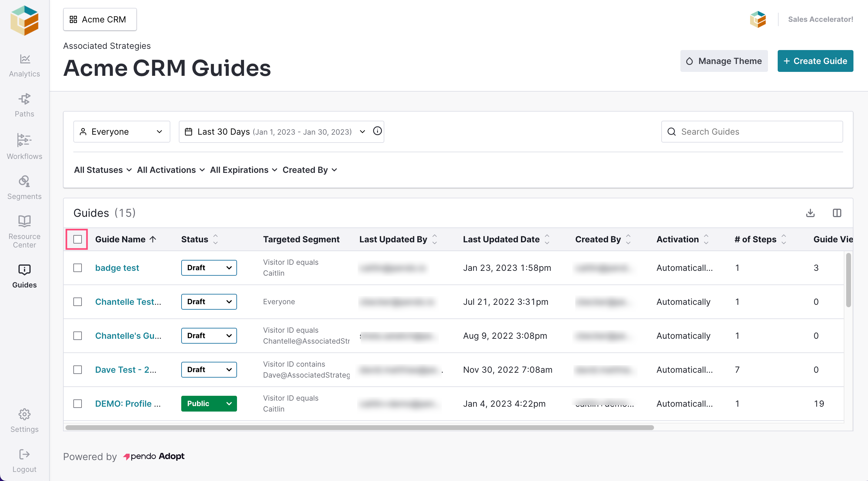Open the manage columns icon
The width and height of the screenshot is (868, 481).
point(837,213)
